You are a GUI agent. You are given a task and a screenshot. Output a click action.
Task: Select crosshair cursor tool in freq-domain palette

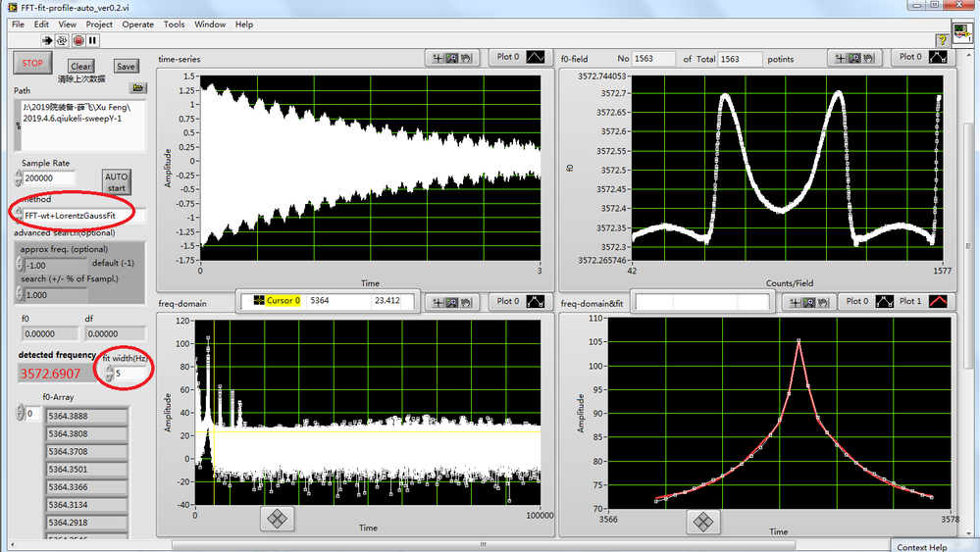438,302
